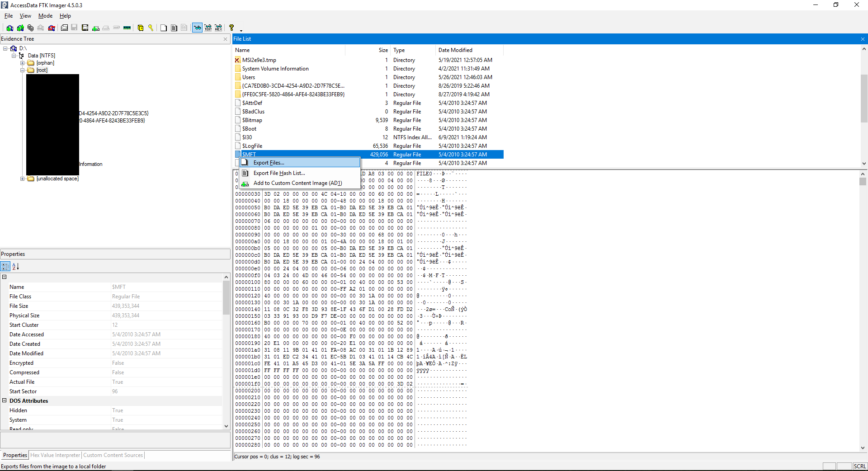Choose Export Files... from context menu
This screenshot has width=868, height=471.
click(x=300, y=163)
